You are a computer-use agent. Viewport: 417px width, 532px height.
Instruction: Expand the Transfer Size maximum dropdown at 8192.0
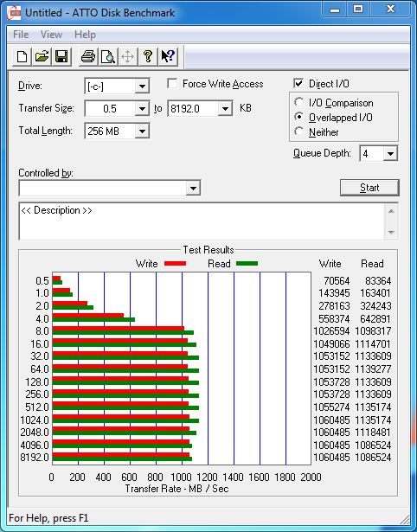coord(225,109)
